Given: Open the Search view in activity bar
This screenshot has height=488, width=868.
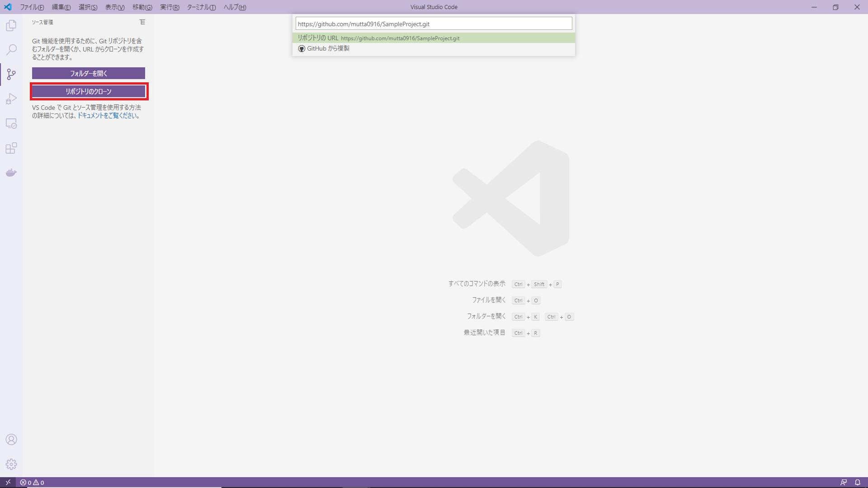Looking at the screenshot, I should pyautogui.click(x=11, y=49).
